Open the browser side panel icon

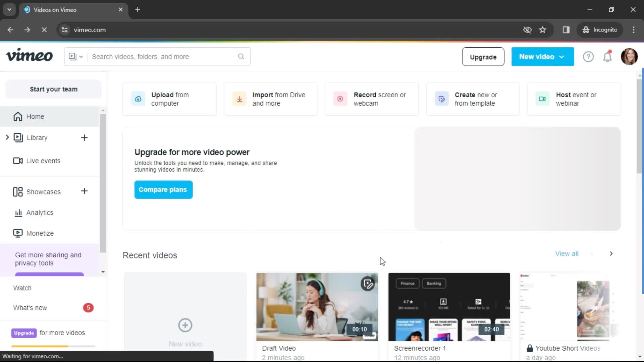566,30
